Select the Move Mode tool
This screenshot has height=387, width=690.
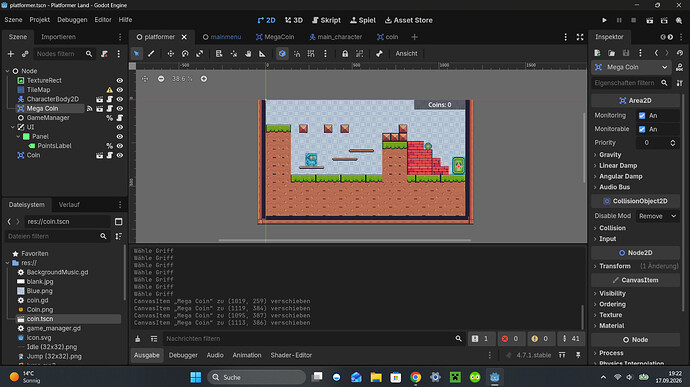click(x=170, y=54)
